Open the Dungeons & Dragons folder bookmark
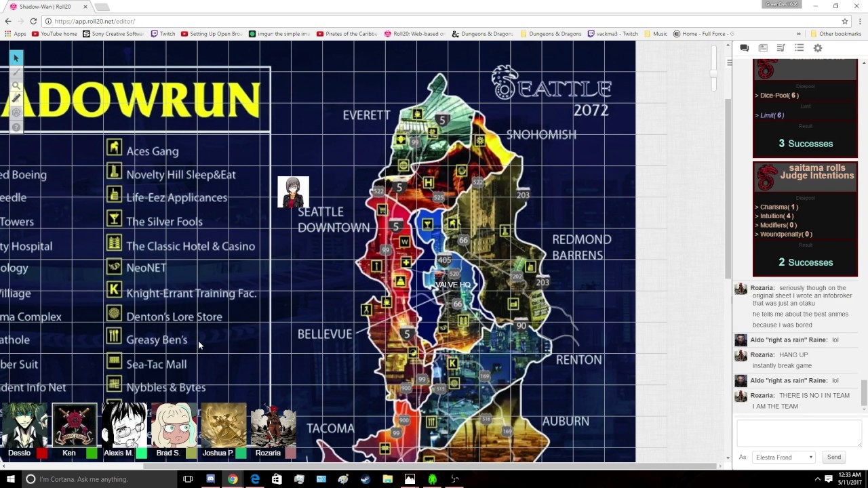 (x=551, y=34)
